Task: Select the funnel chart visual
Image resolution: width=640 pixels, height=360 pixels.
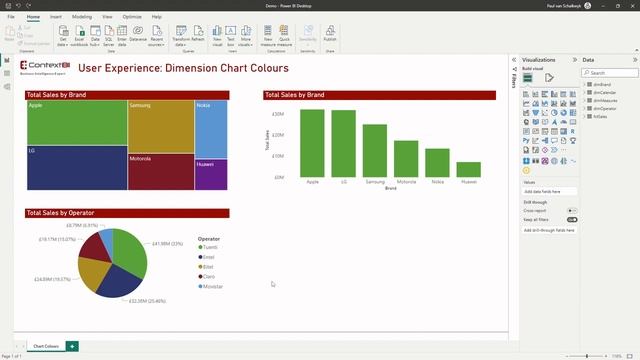Action: [x=536, y=113]
